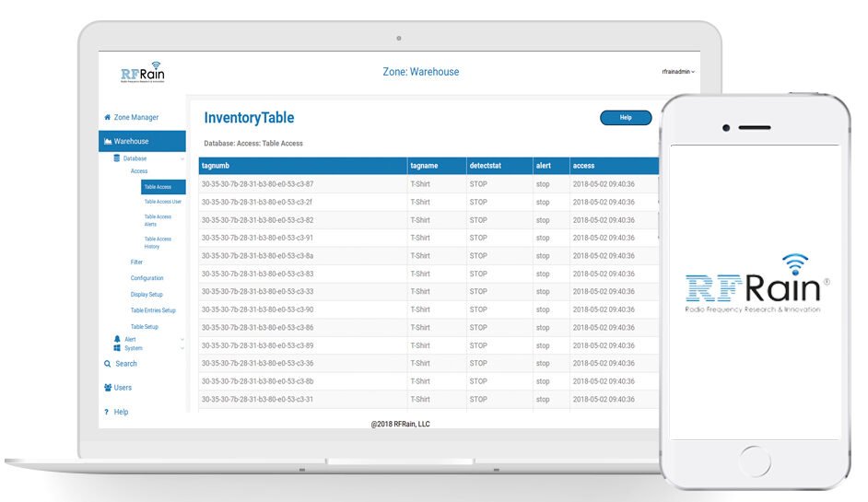Open Table Entries Setup in sidebar

tap(153, 310)
